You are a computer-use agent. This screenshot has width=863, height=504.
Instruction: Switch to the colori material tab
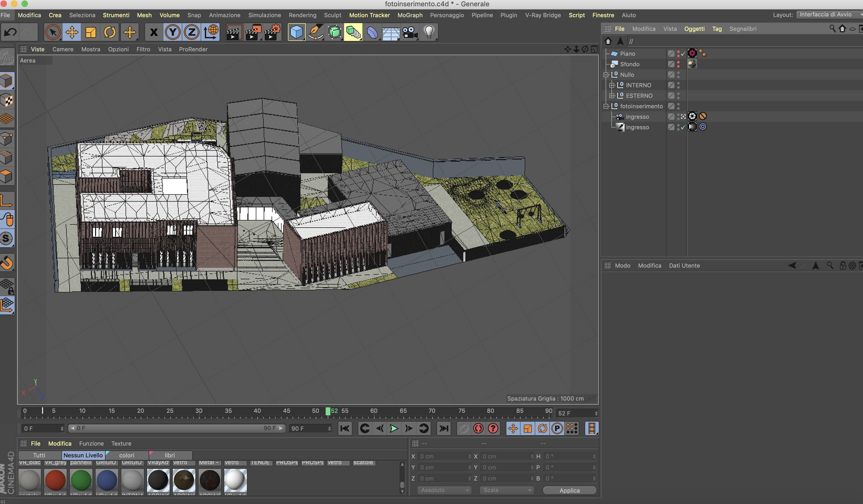click(126, 455)
